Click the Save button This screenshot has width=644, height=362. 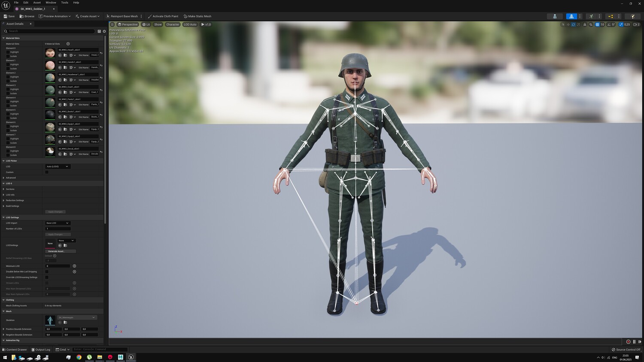pyautogui.click(x=9, y=16)
